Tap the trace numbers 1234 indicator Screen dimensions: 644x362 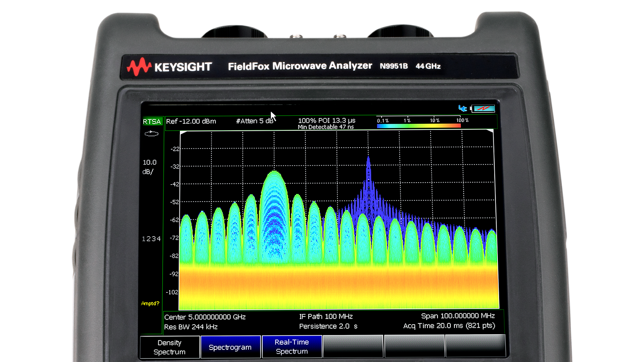tap(151, 239)
